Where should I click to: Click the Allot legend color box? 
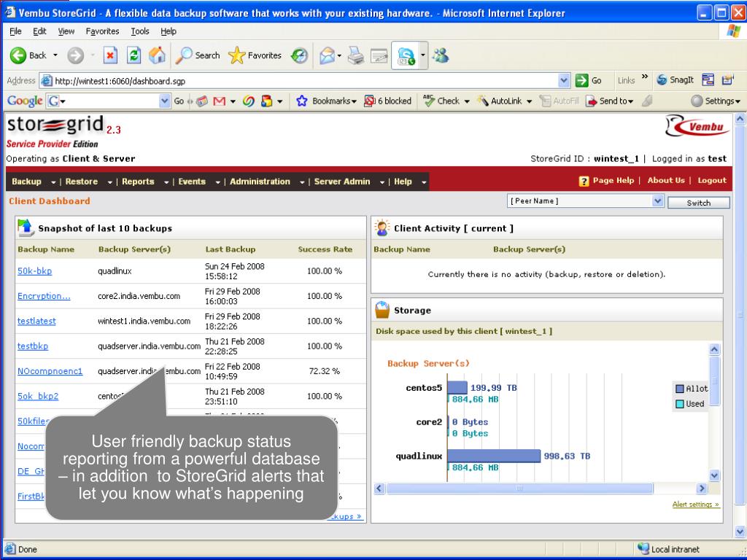[680, 389]
